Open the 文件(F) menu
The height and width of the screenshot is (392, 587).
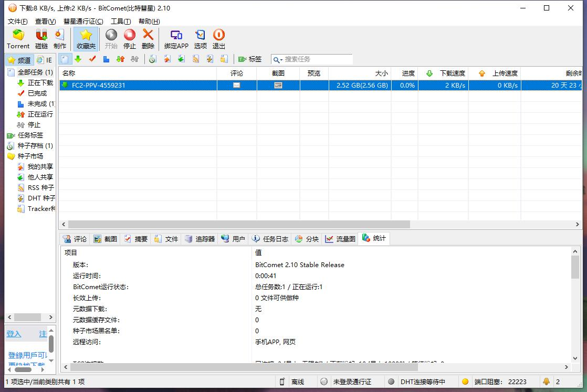(18, 22)
